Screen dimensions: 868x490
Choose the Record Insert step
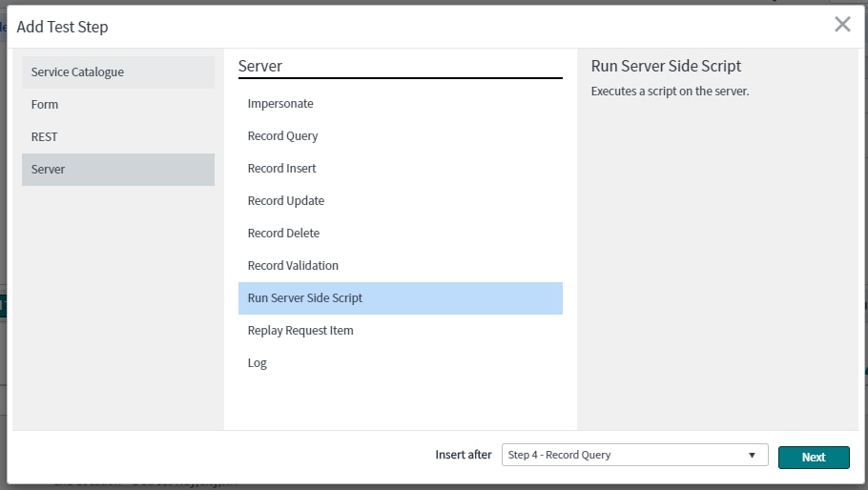[x=401, y=168]
